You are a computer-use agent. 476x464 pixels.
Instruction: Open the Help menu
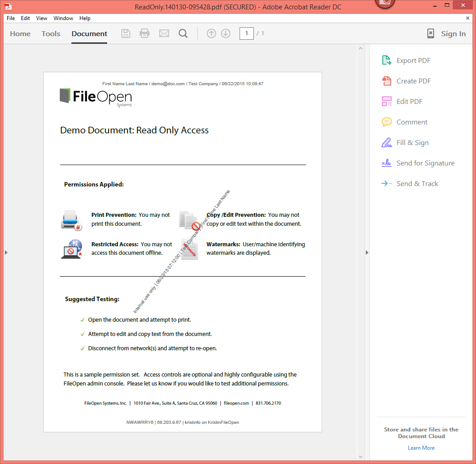85,18
